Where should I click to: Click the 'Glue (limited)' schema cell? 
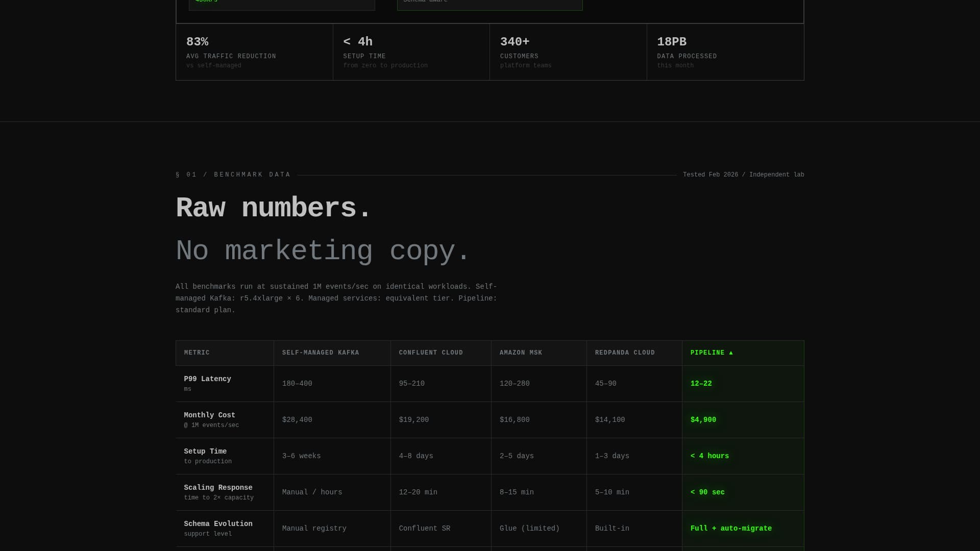(x=539, y=529)
